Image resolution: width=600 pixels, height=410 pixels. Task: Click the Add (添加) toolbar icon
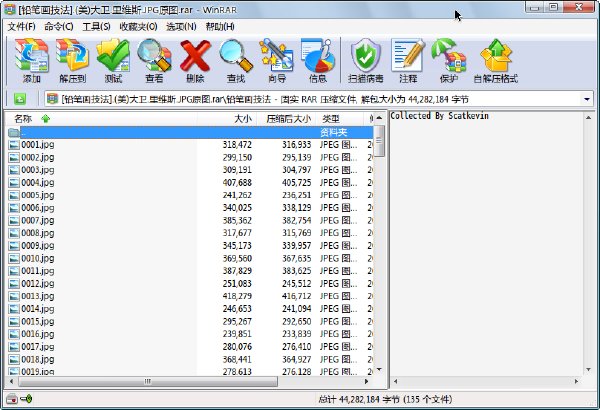[x=31, y=61]
